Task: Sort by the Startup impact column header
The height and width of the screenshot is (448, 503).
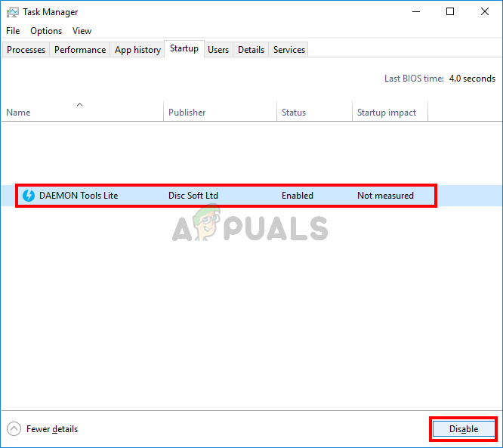Action: (x=390, y=111)
